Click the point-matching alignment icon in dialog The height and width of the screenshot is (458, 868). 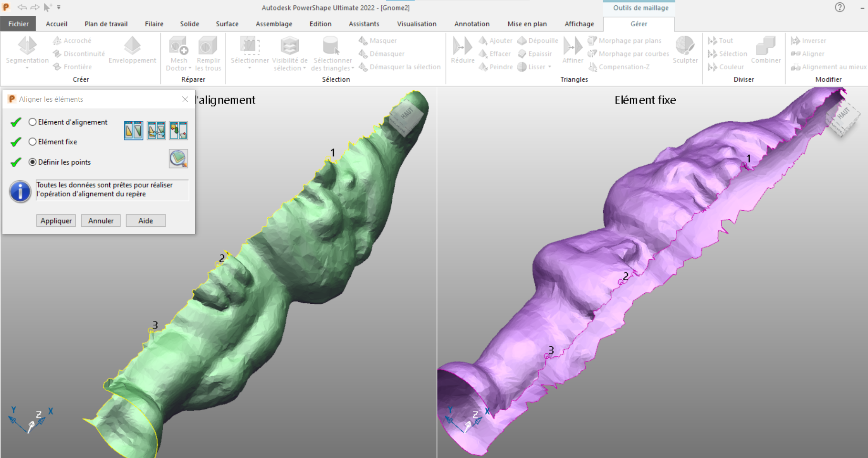pyautogui.click(x=178, y=130)
